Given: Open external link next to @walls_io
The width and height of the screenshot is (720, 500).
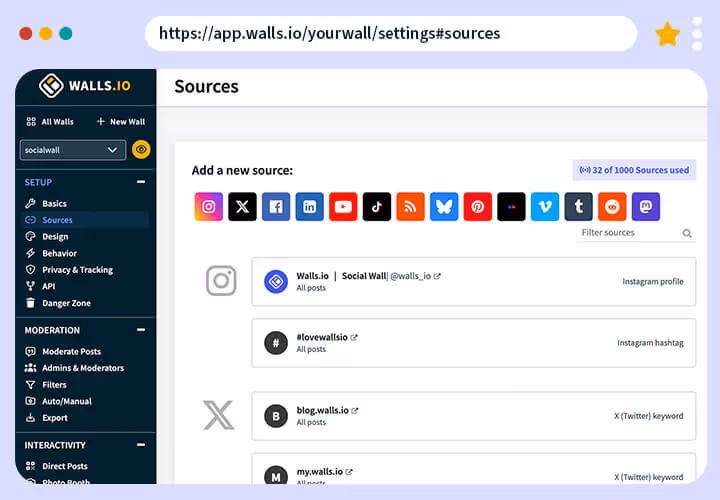Looking at the screenshot, I should click(x=437, y=276).
